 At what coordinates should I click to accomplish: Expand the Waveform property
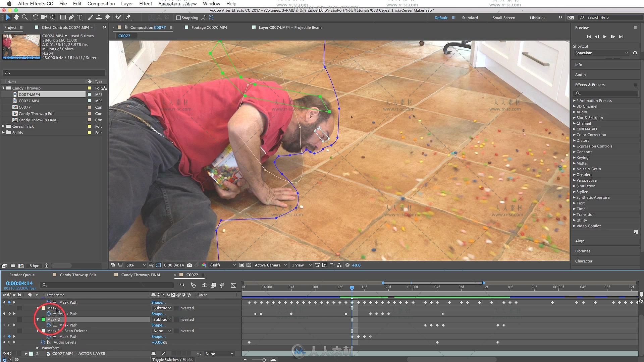click(38, 348)
